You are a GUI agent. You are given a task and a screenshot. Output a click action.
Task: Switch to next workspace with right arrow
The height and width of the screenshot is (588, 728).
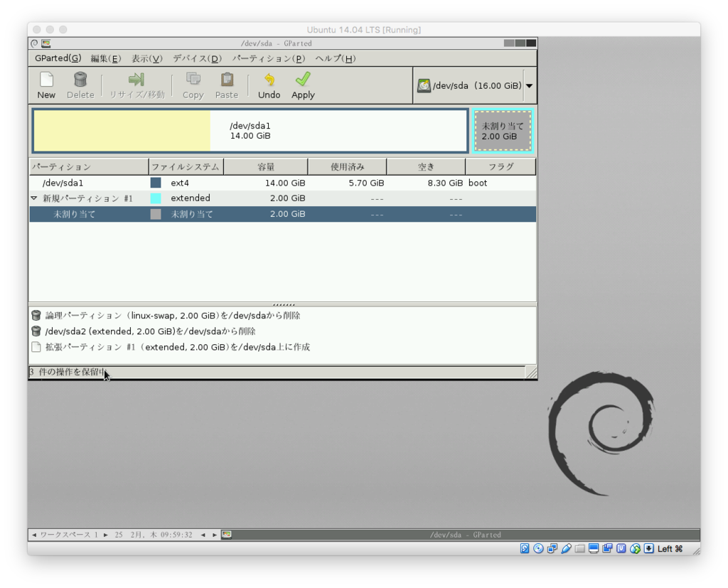106,535
